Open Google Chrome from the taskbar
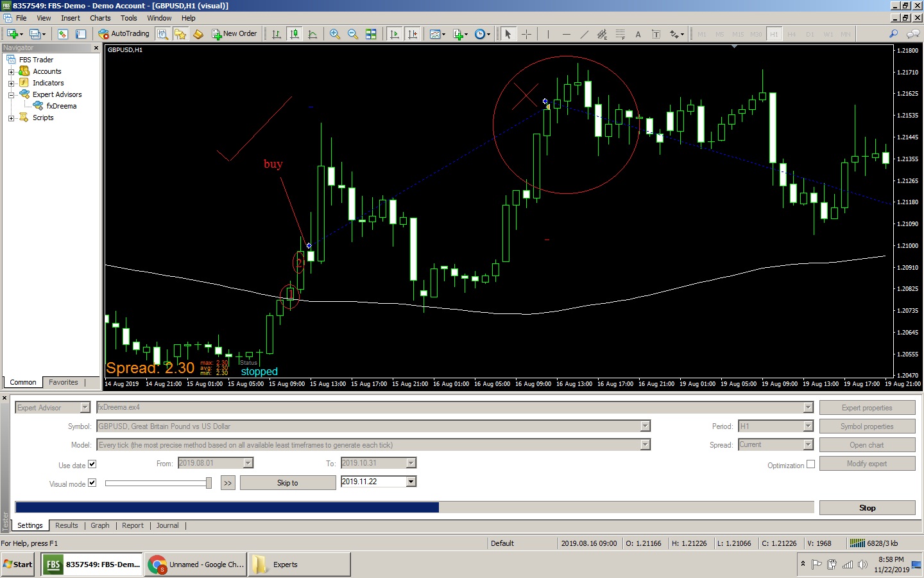 pos(196,565)
